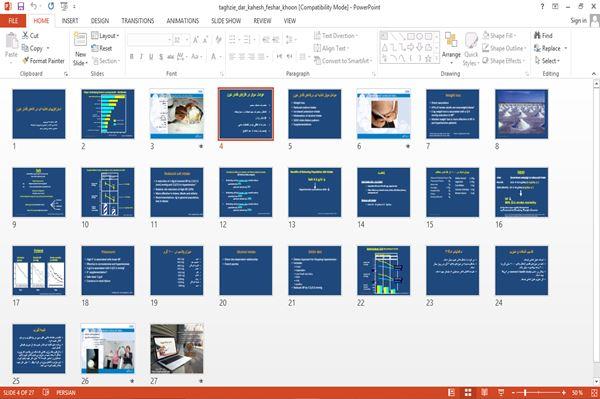Expand the Shape Fill dropdown
600x399 pixels.
point(499,36)
